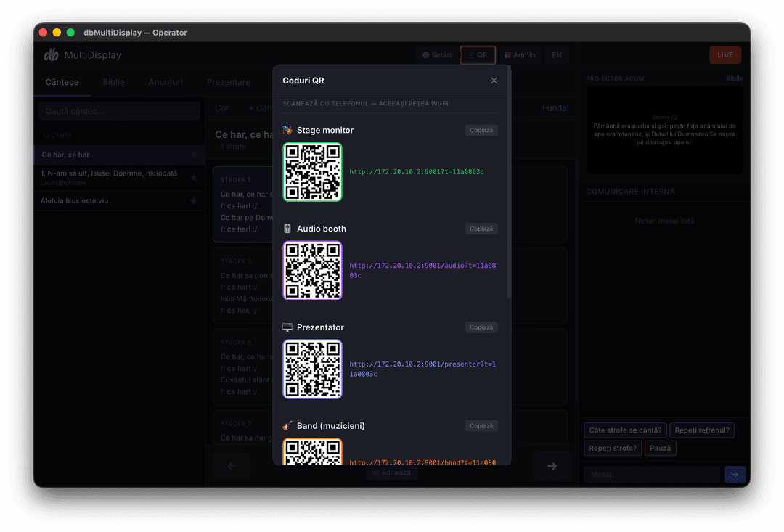Click the Band guitar icon

coord(287,425)
